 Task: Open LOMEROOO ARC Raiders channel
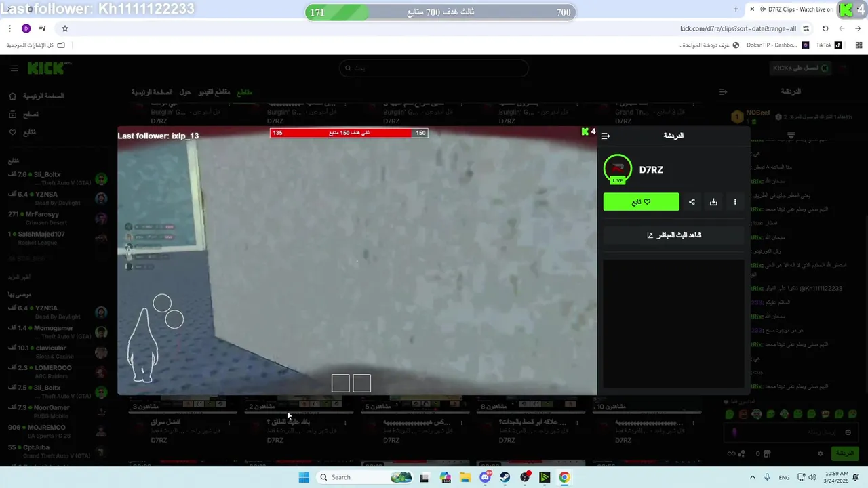point(58,372)
